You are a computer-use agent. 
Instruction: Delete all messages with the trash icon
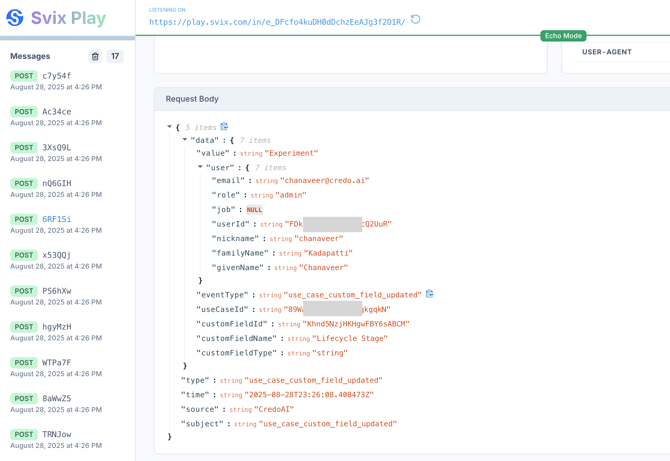[x=95, y=56]
